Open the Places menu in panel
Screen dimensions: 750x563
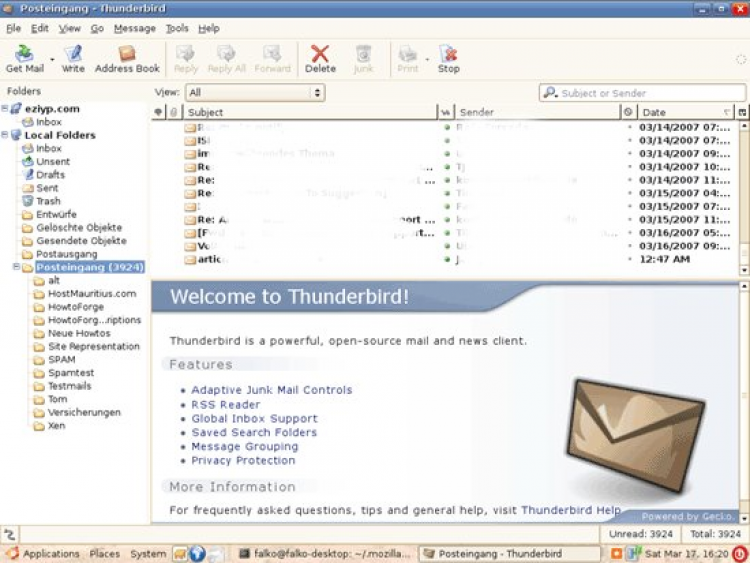(x=104, y=553)
